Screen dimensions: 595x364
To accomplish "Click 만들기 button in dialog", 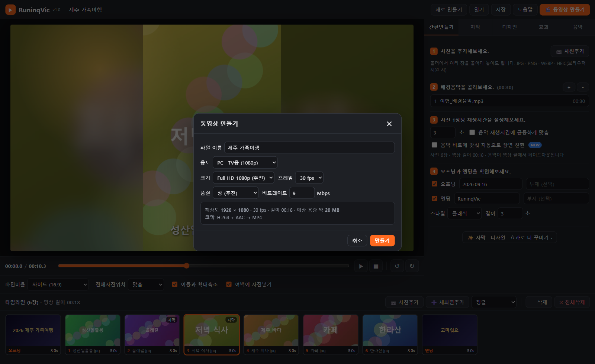I will click(x=382, y=241).
